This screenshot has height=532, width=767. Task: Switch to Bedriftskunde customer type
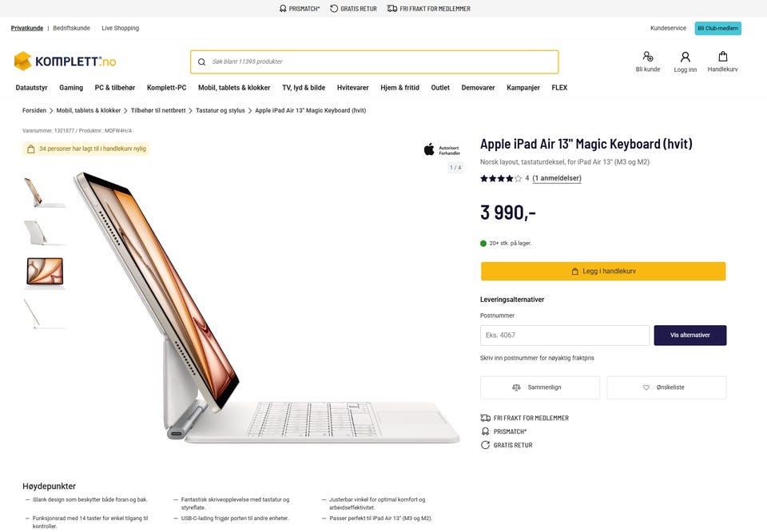pyautogui.click(x=72, y=28)
